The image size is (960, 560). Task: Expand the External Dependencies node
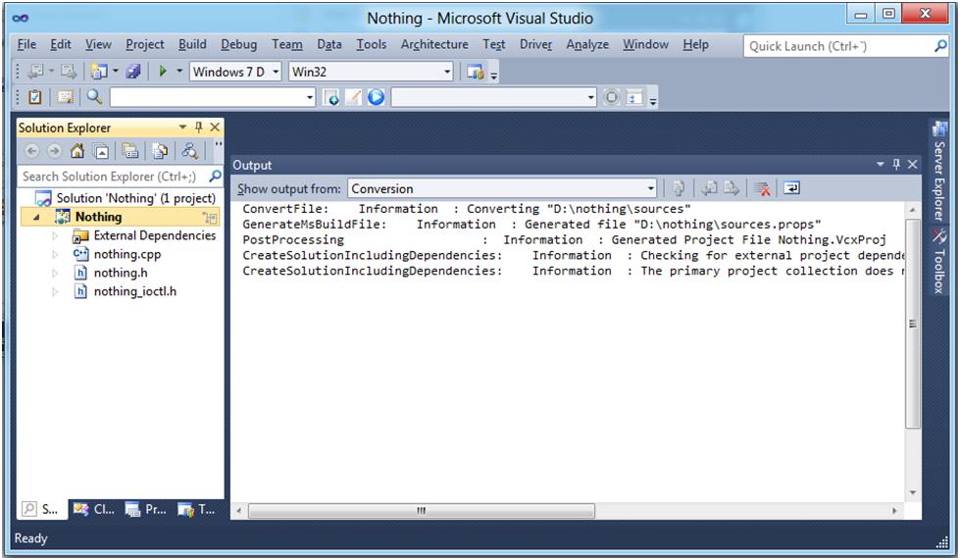coord(56,236)
